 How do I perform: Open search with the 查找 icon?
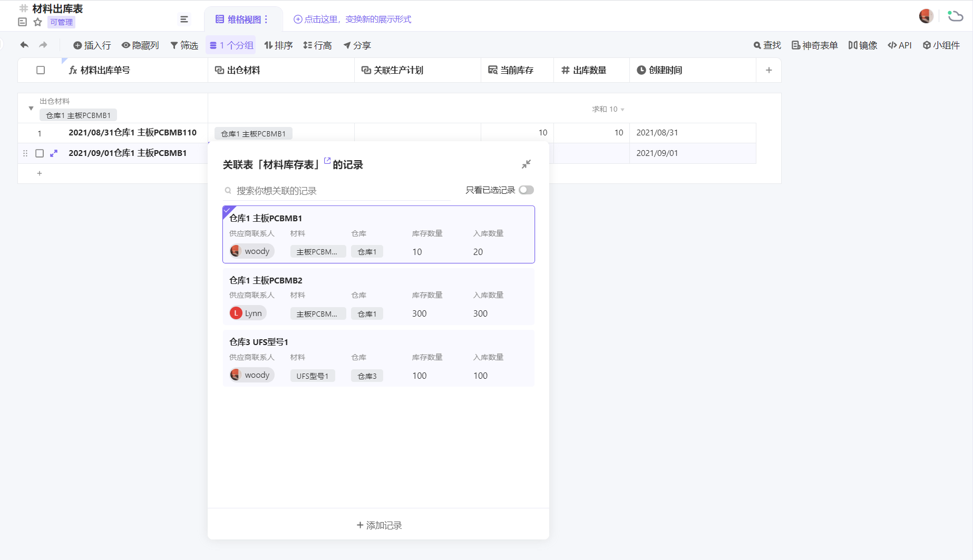[758, 45]
